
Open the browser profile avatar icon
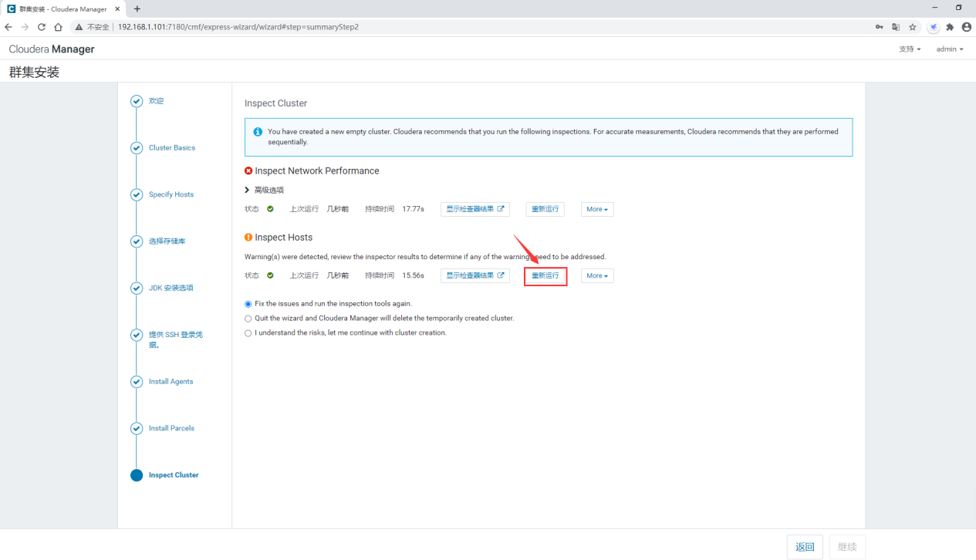[965, 27]
